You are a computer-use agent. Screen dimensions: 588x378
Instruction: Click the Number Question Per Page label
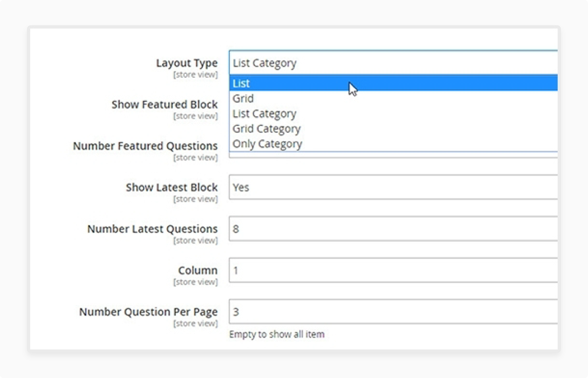point(148,312)
